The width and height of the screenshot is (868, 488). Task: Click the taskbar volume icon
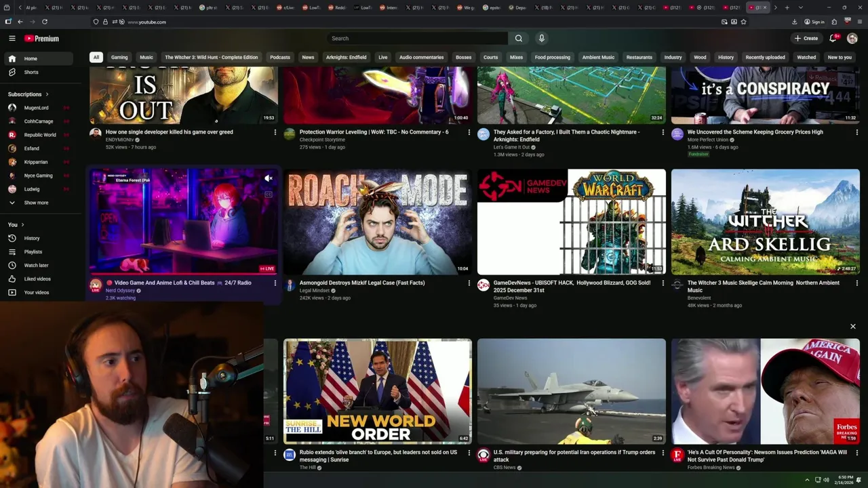point(826,480)
